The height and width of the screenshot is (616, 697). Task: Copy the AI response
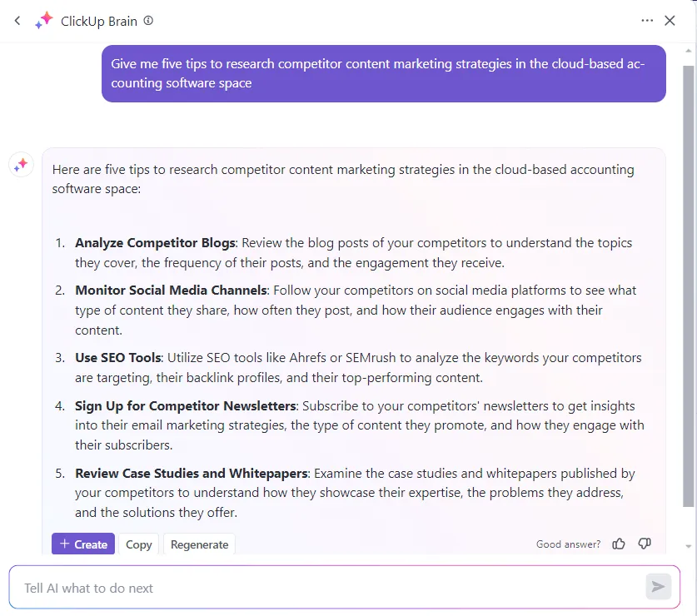pyautogui.click(x=139, y=544)
